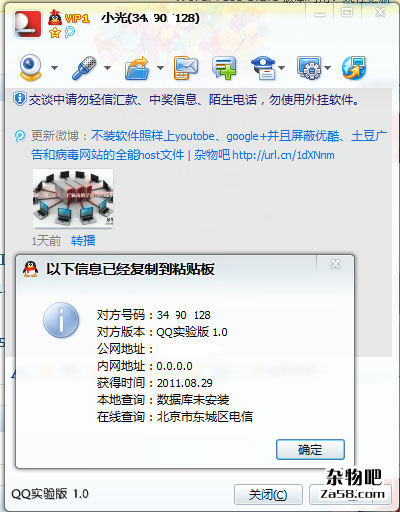Expand the file transfer options arrow
400x512 pixels.
click(x=160, y=68)
